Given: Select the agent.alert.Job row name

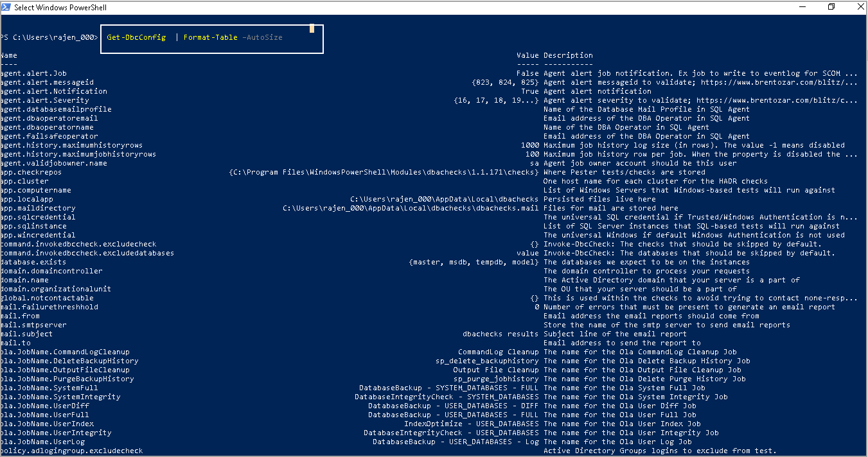Looking at the screenshot, I should tap(34, 73).
